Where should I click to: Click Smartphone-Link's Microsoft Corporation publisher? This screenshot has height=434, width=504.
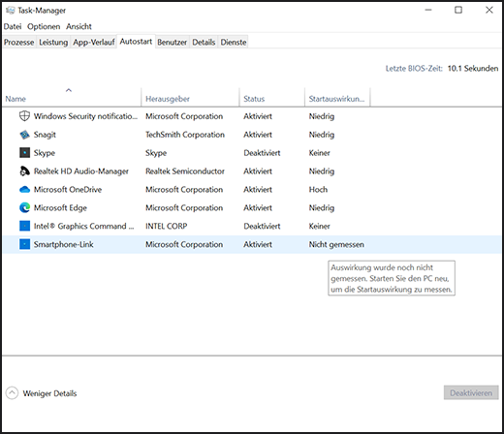(x=184, y=244)
